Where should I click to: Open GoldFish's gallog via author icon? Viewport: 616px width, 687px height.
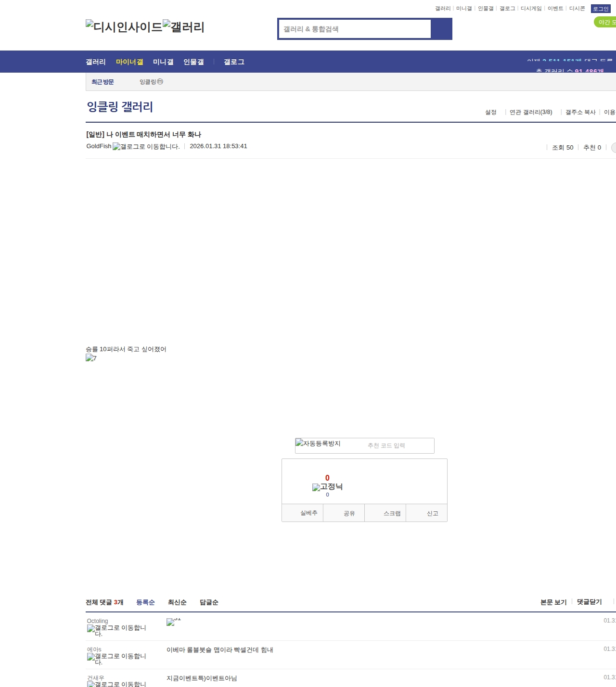(x=117, y=146)
